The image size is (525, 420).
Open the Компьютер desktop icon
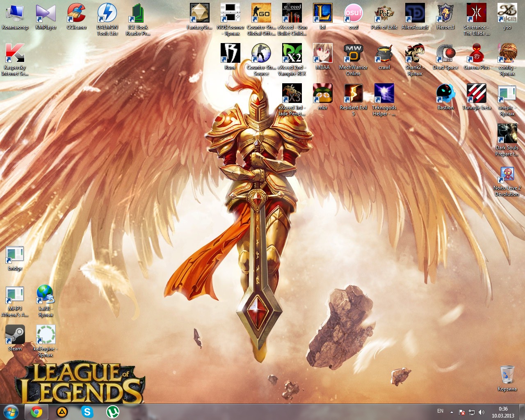click(15, 16)
